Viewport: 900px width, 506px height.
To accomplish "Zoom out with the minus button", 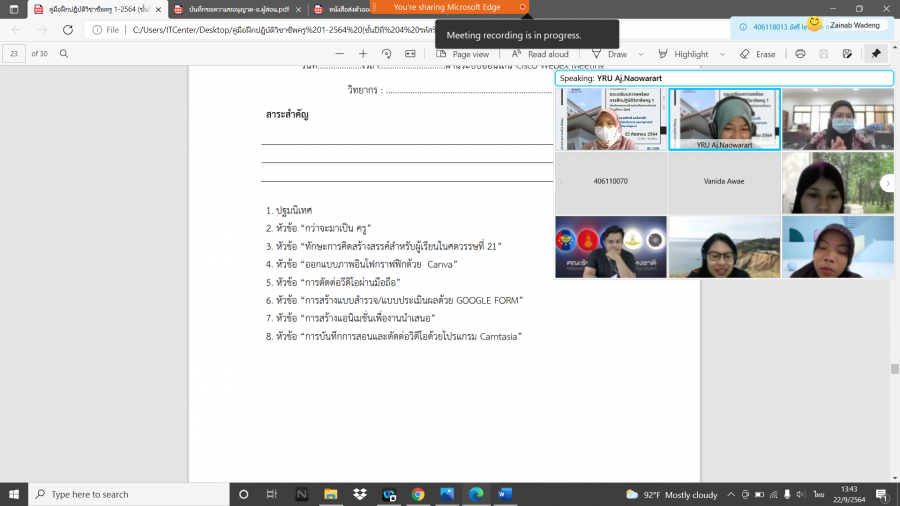I will coord(337,54).
